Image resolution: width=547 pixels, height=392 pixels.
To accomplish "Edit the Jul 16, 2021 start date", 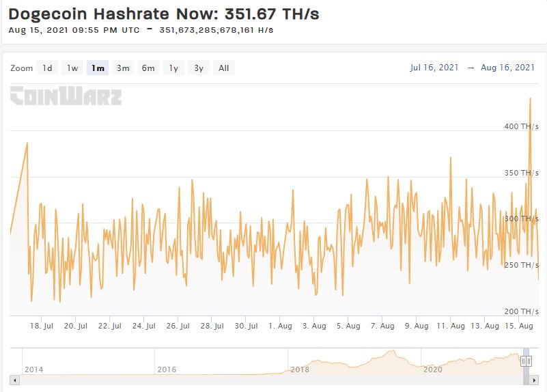I will tap(434, 68).
